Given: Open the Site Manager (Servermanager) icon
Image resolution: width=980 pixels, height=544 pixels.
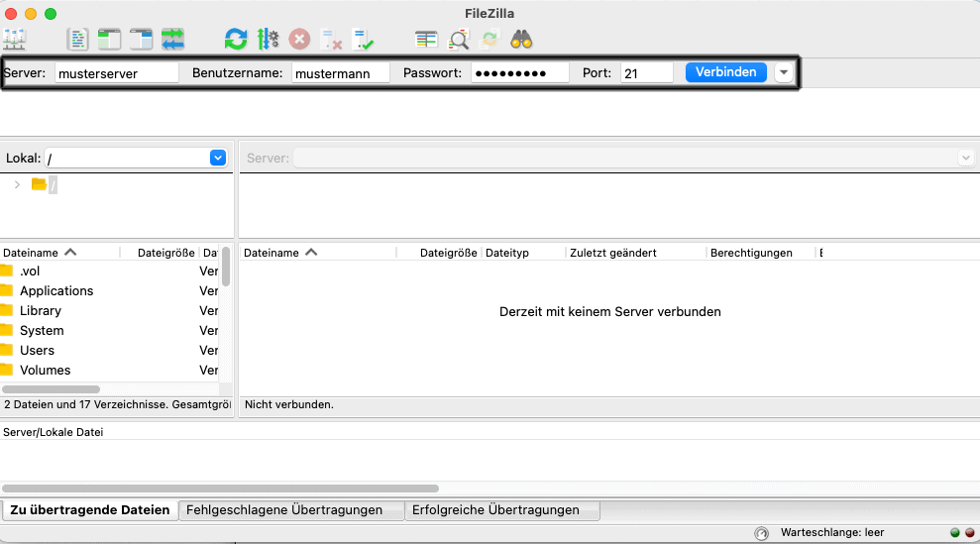Looking at the screenshot, I should 14,40.
